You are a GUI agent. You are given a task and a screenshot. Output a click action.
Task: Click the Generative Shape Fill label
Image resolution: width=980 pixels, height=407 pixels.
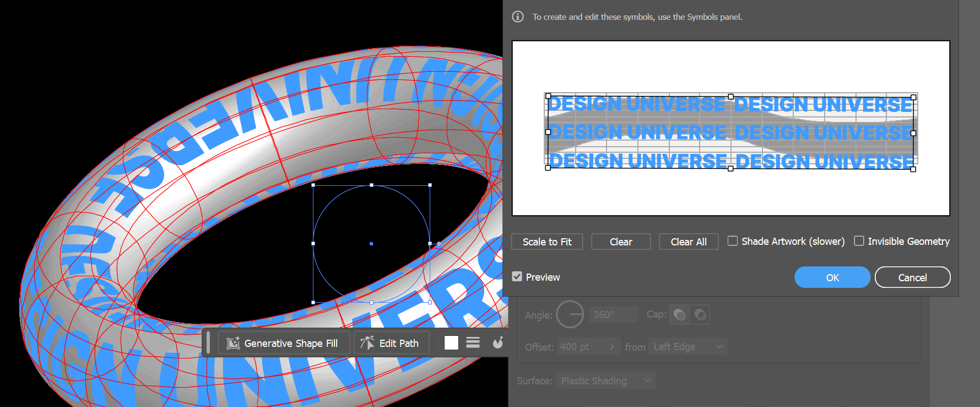tap(291, 343)
